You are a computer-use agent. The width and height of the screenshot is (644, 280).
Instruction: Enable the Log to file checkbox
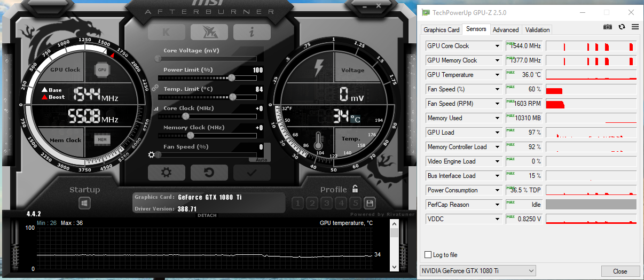[x=428, y=255]
